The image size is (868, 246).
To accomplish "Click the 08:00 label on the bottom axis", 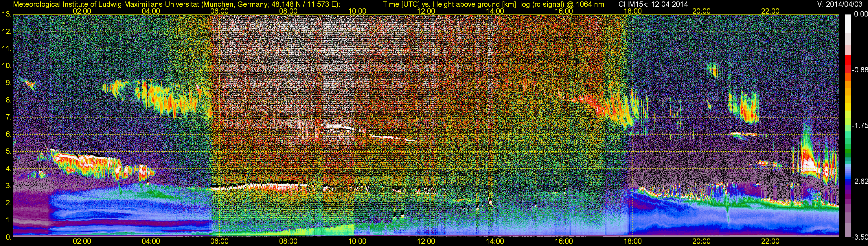I will click(x=288, y=242).
